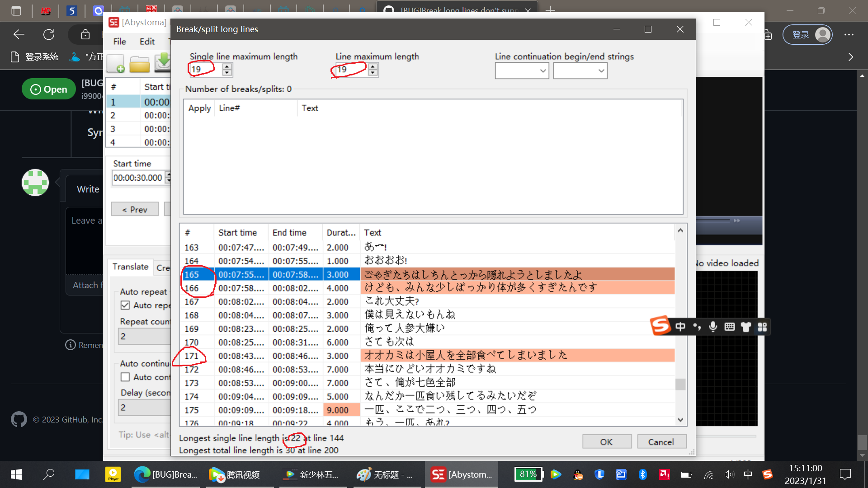Open the Sogou toolbox grid icon
868x488 pixels.
coord(762,327)
